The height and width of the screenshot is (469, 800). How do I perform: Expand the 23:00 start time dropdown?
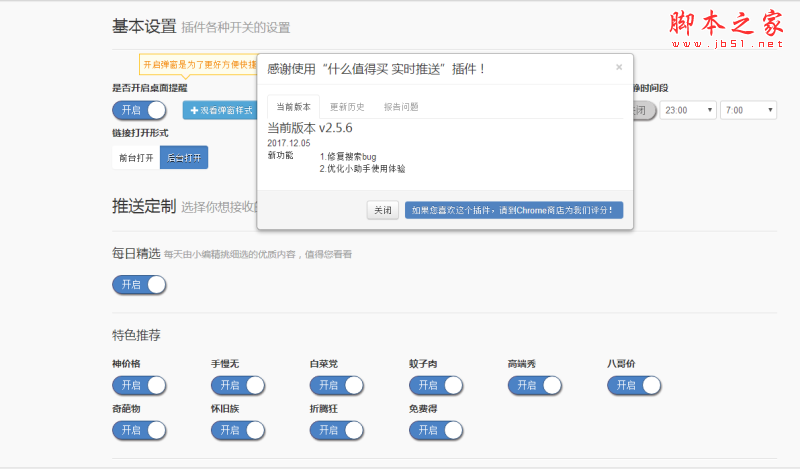[x=688, y=110]
